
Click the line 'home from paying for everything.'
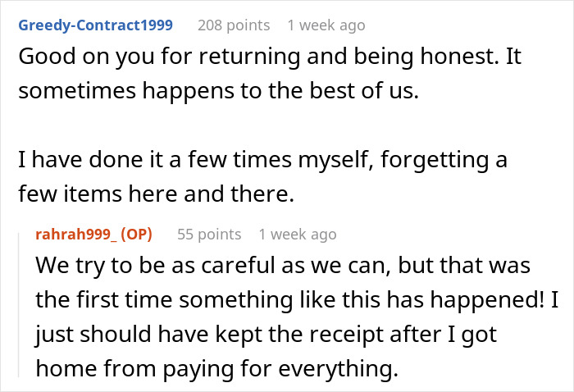click(216, 368)
